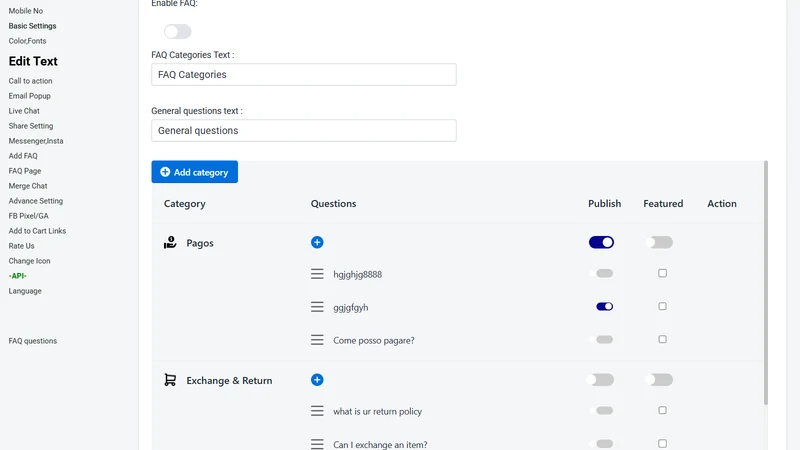Open Share Setting page

click(x=31, y=126)
